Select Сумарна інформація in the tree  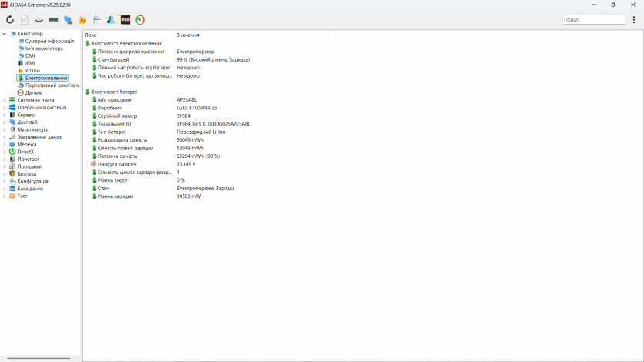(x=49, y=41)
